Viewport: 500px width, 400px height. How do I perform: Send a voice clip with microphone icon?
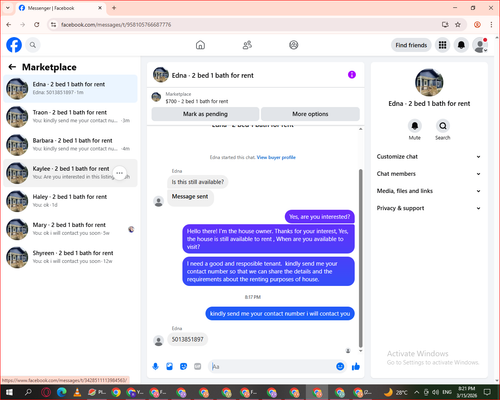coord(155,367)
